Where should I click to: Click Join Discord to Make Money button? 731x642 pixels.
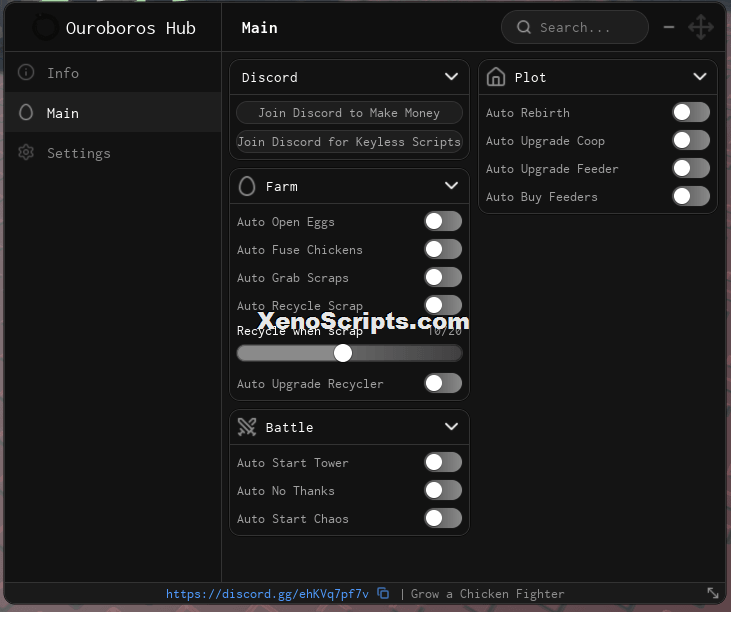pyautogui.click(x=349, y=113)
